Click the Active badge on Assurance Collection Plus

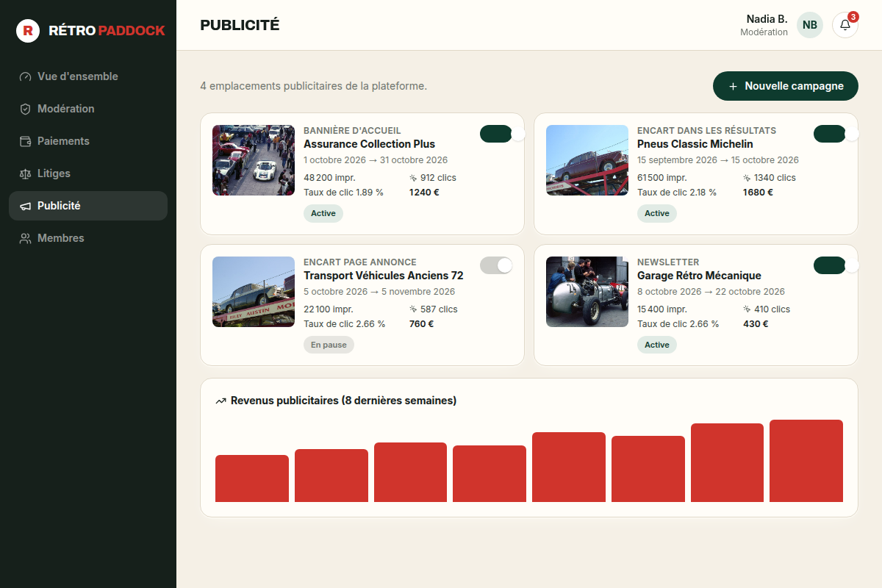coord(323,213)
